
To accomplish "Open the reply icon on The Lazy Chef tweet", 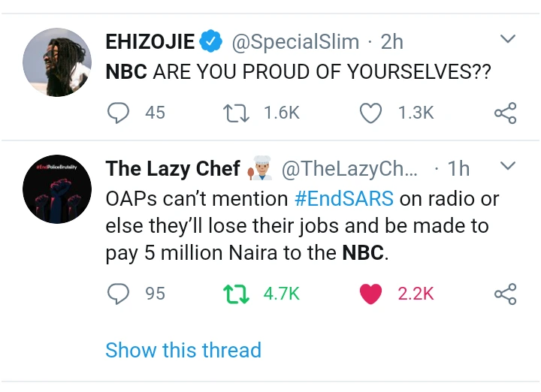I will (x=119, y=293).
